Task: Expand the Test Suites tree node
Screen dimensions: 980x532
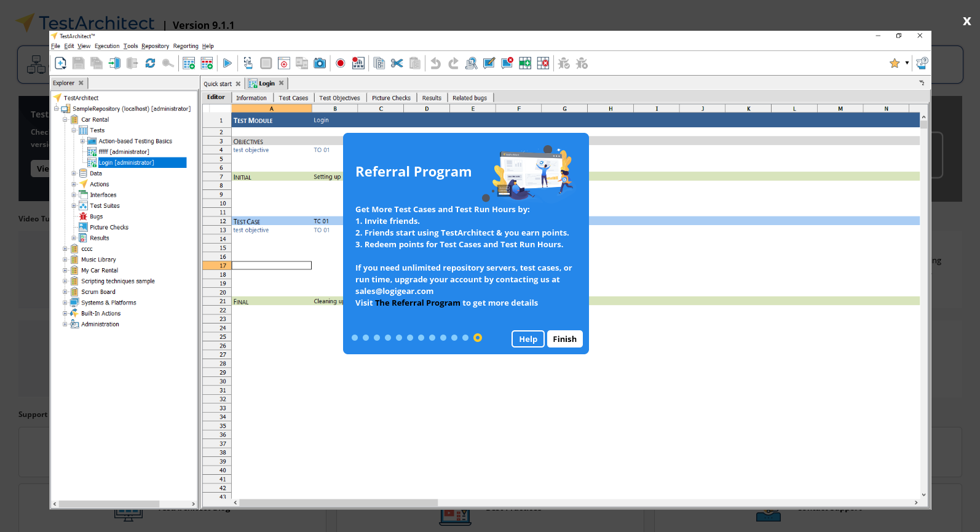Action: (x=74, y=205)
